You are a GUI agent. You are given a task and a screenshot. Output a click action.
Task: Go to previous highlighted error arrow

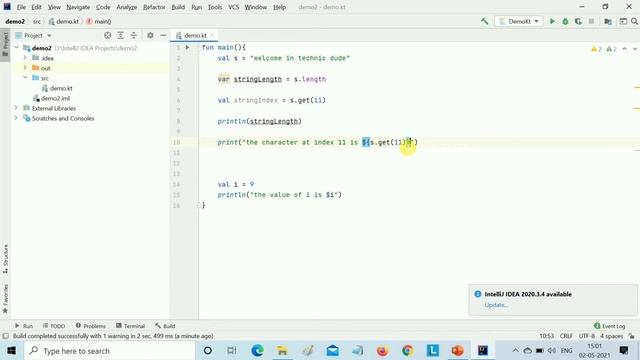click(x=624, y=49)
